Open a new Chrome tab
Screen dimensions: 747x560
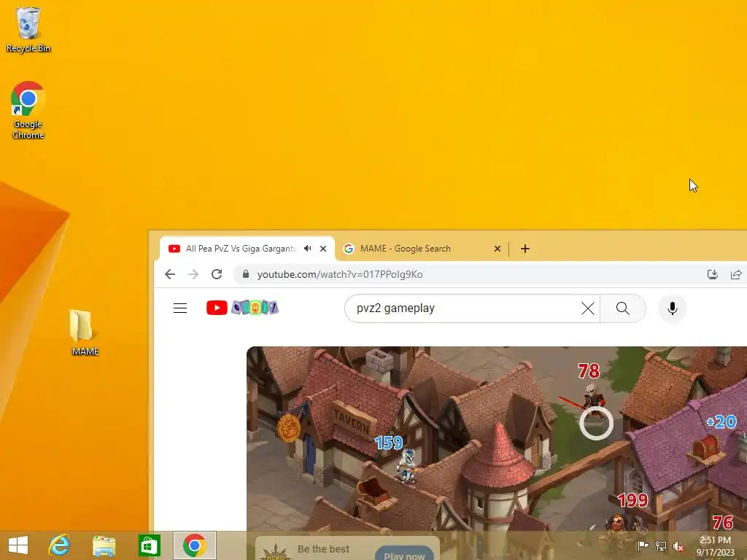(x=525, y=249)
